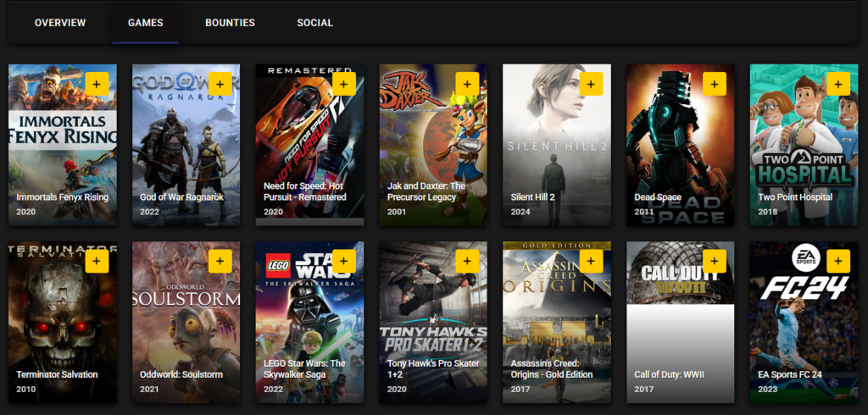Add LEGO Star Wars via plus icon

pyautogui.click(x=344, y=261)
